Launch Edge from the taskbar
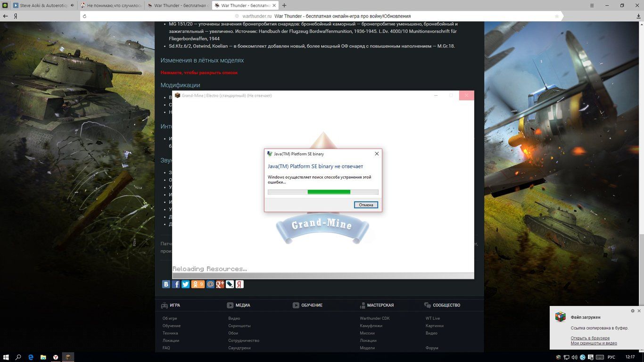Image resolution: width=644 pixels, height=362 pixels. click(x=31, y=357)
